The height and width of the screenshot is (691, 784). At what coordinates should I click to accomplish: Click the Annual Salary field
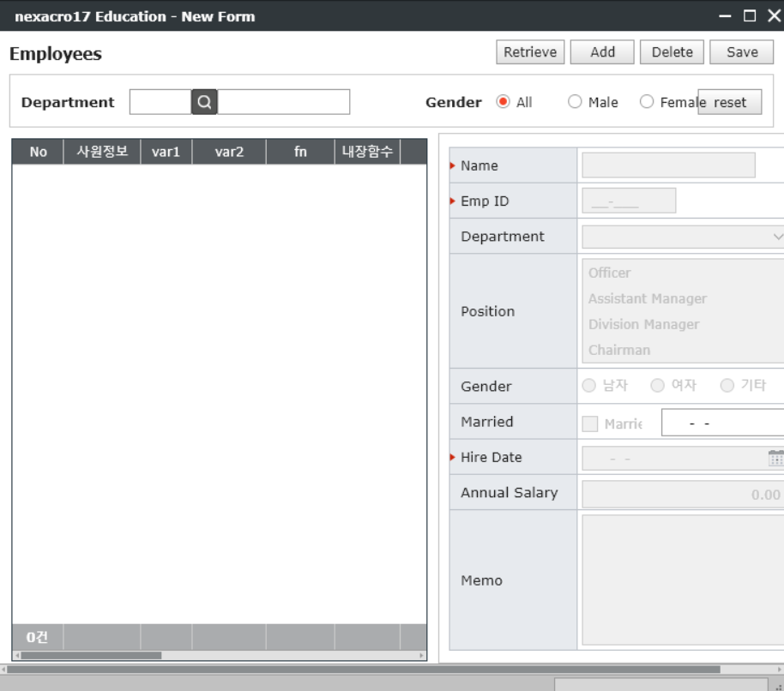coord(683,494)
